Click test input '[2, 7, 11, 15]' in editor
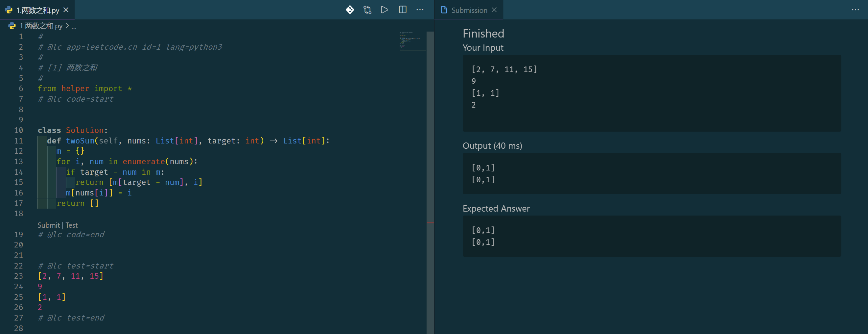This screenshot has height=334, width=868. (x=70, y=276)
